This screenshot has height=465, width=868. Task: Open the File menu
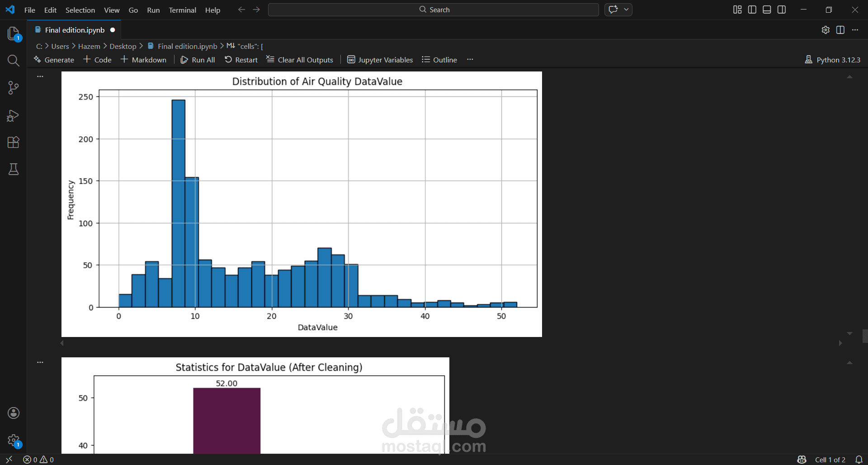30,10
